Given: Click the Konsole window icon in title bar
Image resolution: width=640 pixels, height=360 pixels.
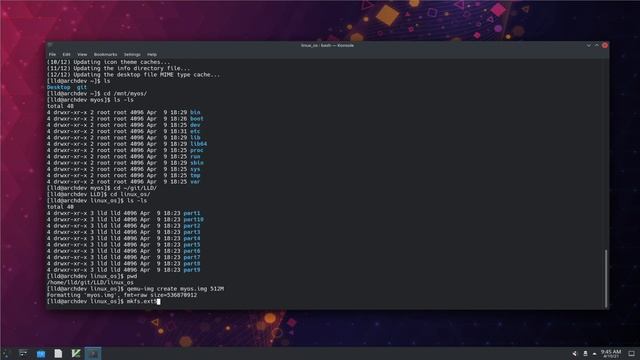Looking at the screenshot, I should tap(50, 45).
